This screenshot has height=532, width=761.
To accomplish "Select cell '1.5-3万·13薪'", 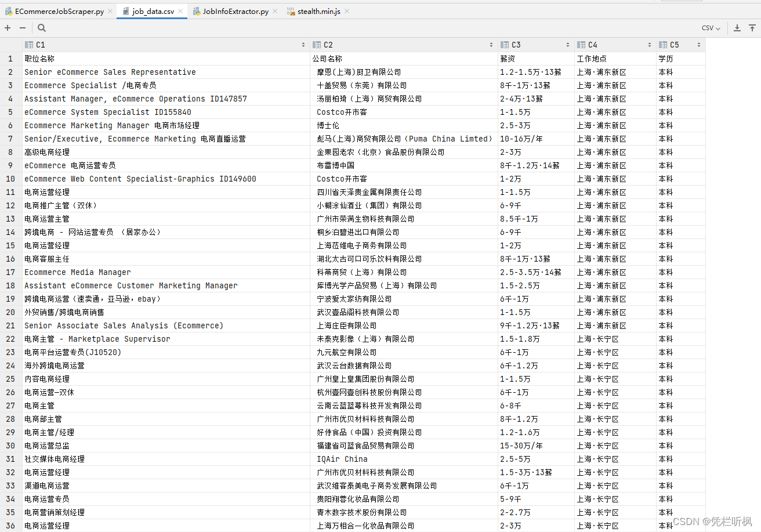I will (x=536, y=472).
